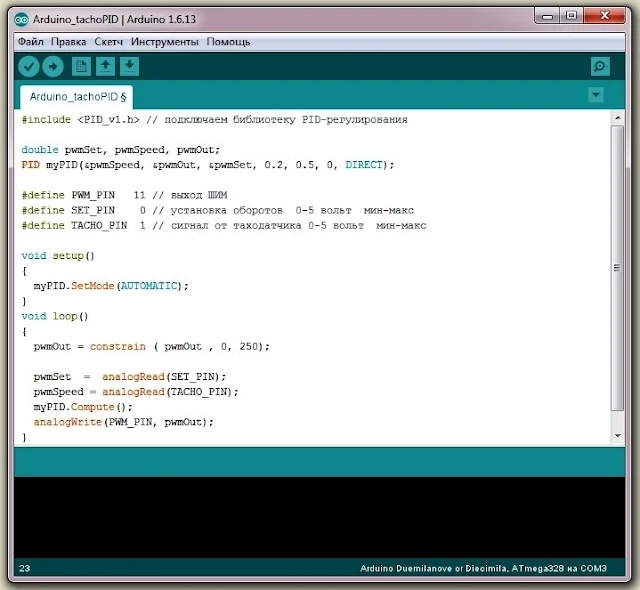The width and height of the screenshot is (640, 590).
Task: Save the sketch with the down-arrow icon
Action: [x=129, y=67]
